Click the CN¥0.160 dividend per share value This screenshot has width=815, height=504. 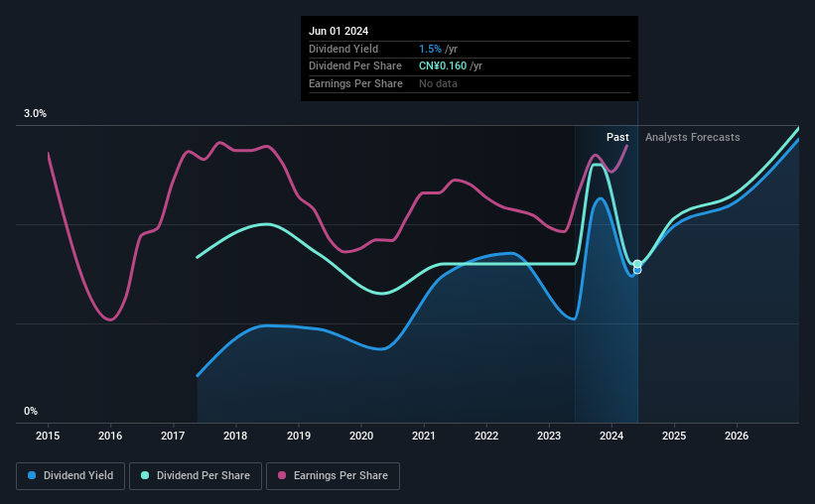443,66
